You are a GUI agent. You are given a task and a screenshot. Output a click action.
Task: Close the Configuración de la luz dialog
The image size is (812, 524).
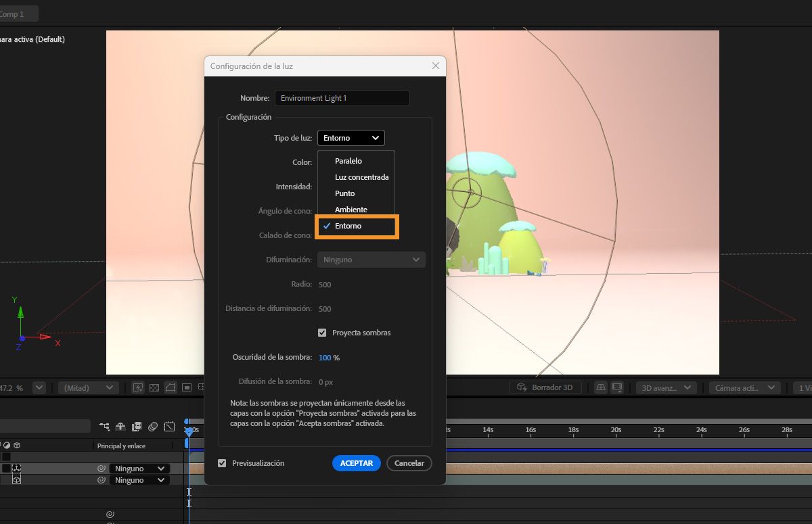(436, 66)
